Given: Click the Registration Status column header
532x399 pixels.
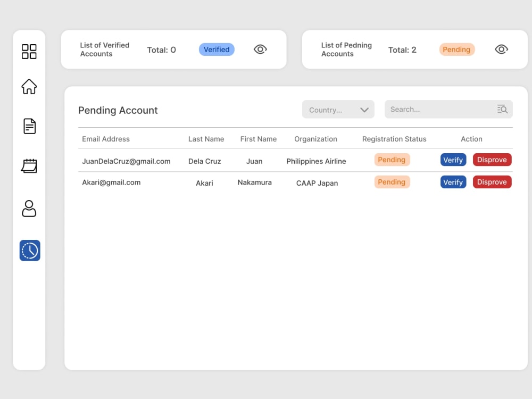Looking at the screenshot, I should point(394,139).
